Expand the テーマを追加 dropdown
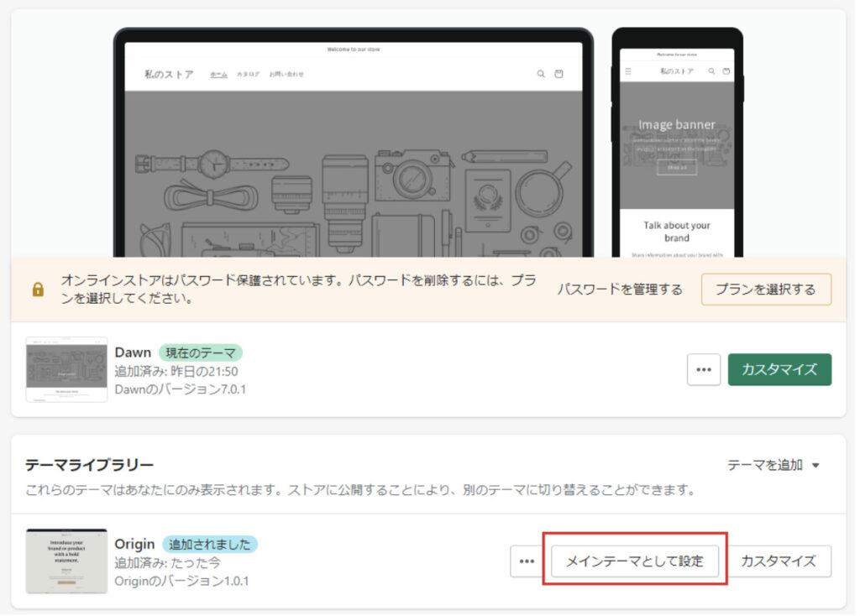 773,465
